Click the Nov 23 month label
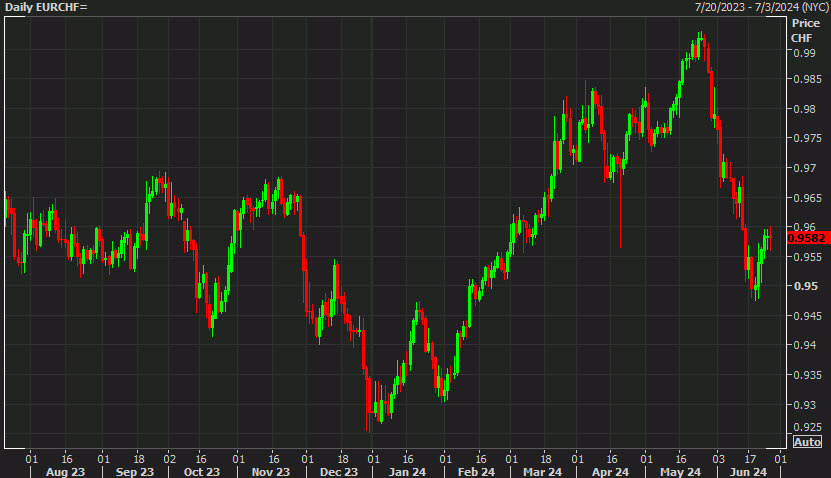 [x=271, y=472]
